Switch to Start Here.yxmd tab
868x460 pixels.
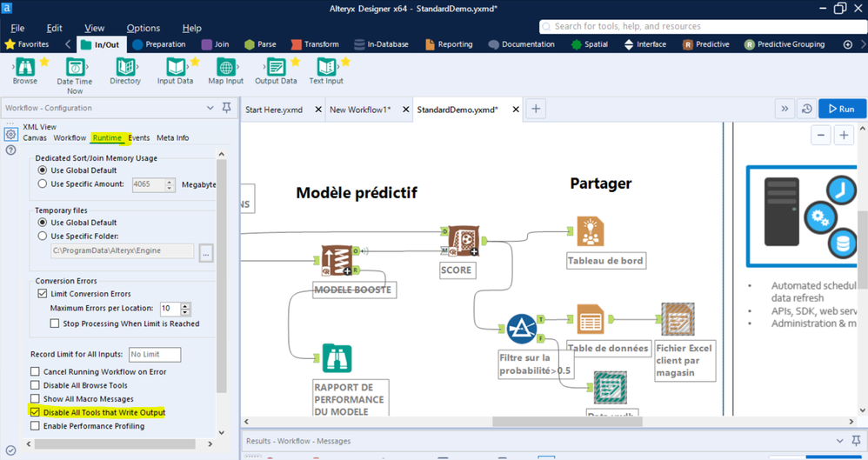coord(274,110)
